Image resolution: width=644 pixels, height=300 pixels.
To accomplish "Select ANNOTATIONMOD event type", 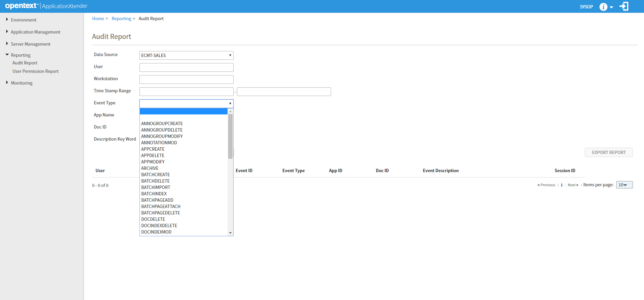I will (x=159, y=143).
